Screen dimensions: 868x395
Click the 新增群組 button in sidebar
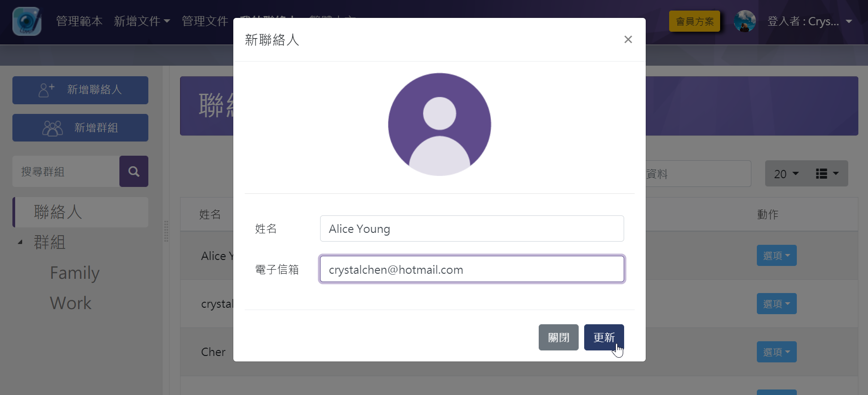pos(80,128)
